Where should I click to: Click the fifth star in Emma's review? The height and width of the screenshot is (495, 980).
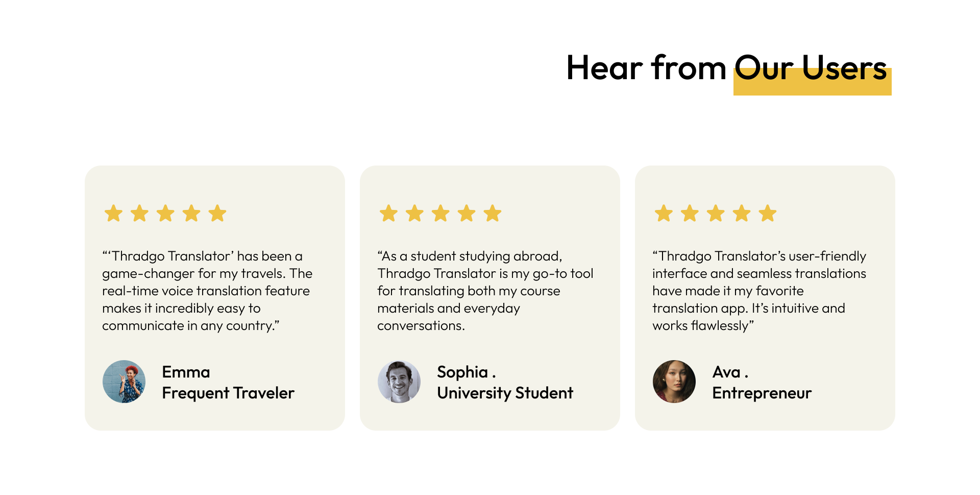217,214
